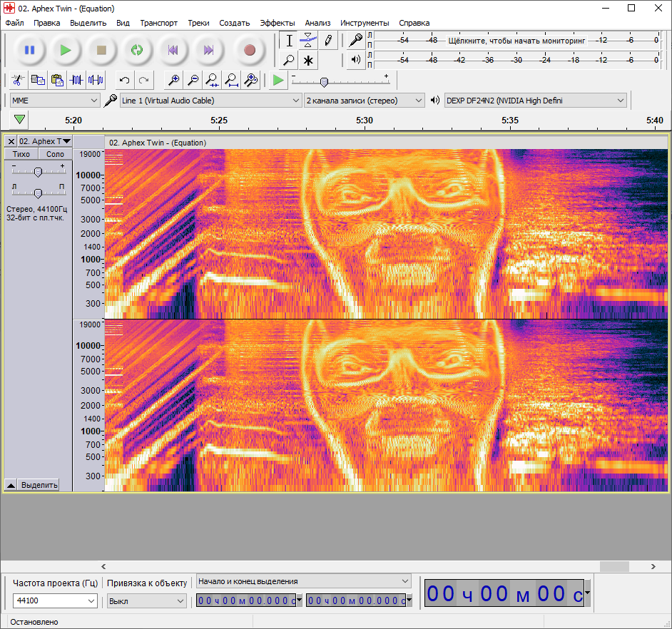Open the Анализ menu

pos(318,23)
